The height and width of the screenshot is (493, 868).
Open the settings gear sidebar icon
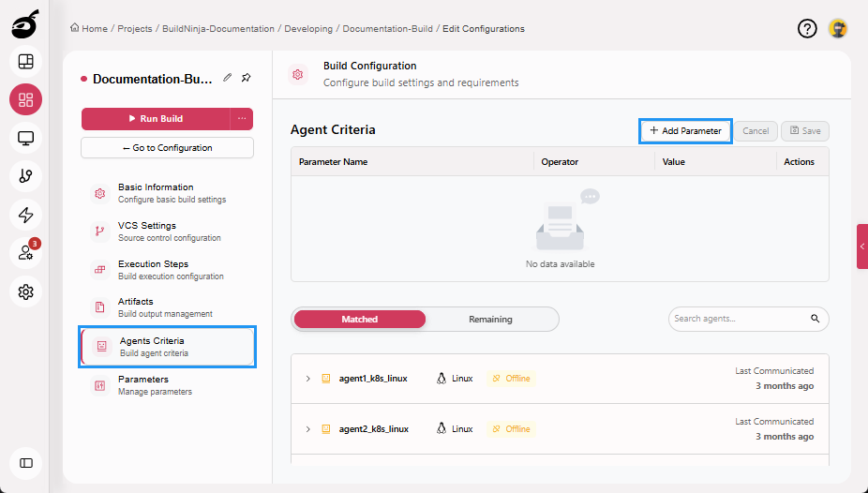coord(25,291)
